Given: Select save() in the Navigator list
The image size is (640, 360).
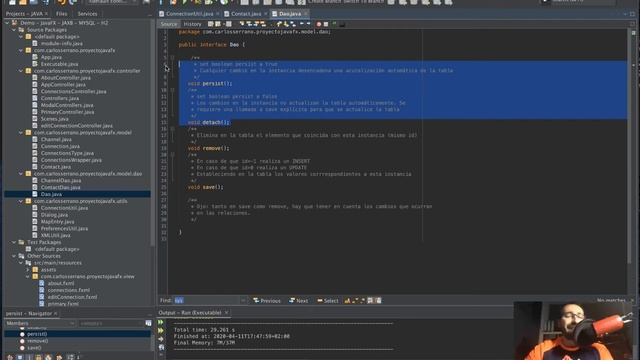Looking at the screenshot, I should tap(34, 348).
